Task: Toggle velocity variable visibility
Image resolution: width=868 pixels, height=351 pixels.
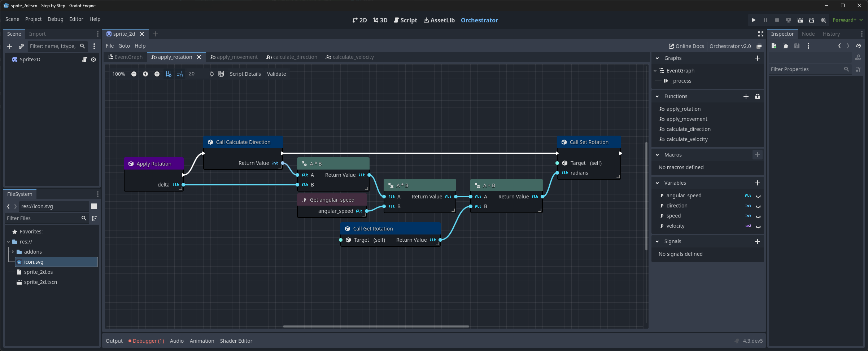Action: click(758, 226)
